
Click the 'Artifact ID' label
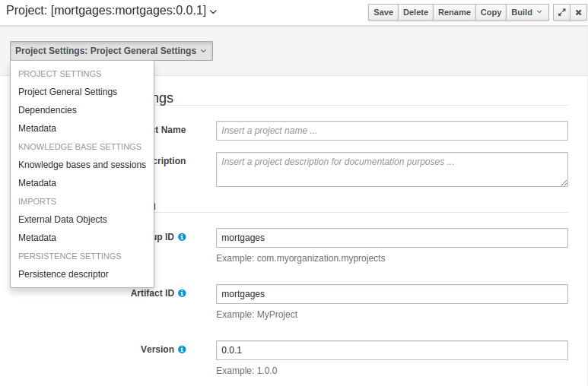coord(152,293)
